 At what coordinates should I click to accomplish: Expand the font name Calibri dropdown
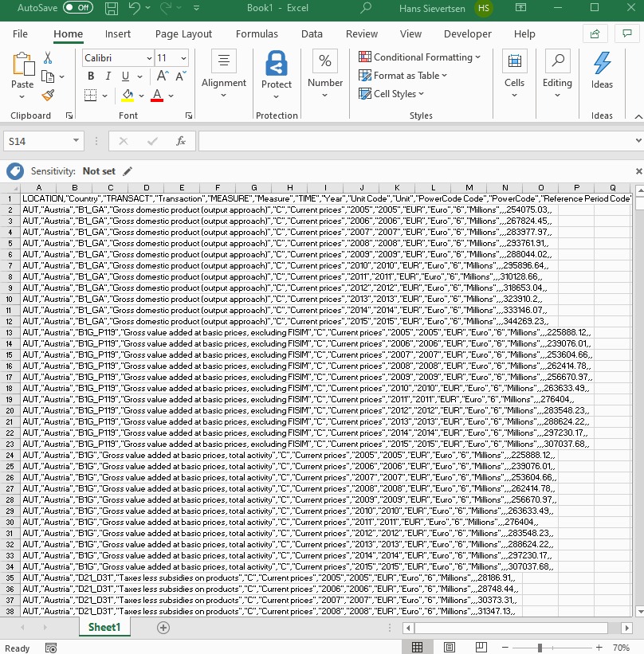pos(148,59)
